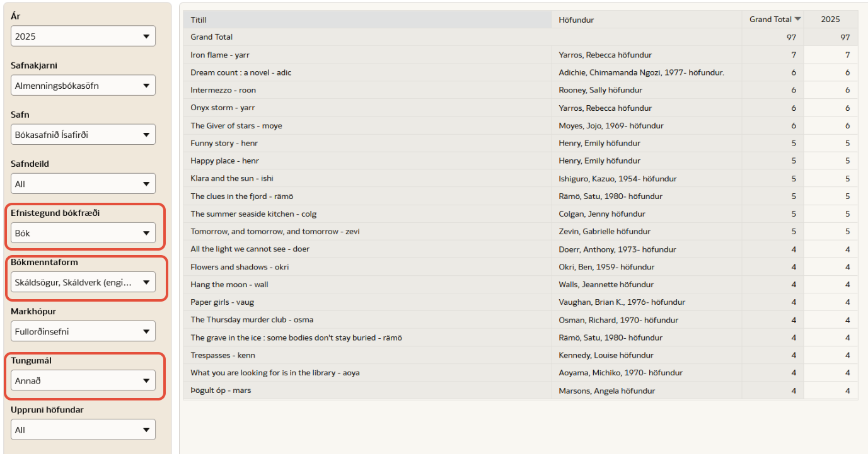The image size is (868, 454).
Task: Select 'The Thursday murder club - osma'
Action: tap(252, 320)
